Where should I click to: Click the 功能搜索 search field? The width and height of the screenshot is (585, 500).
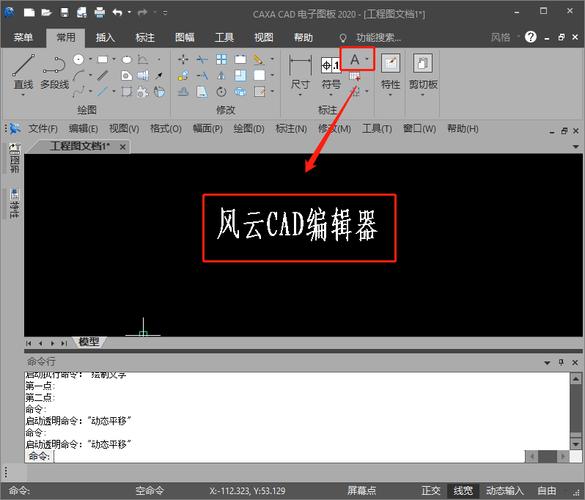[x=378, y=37]
